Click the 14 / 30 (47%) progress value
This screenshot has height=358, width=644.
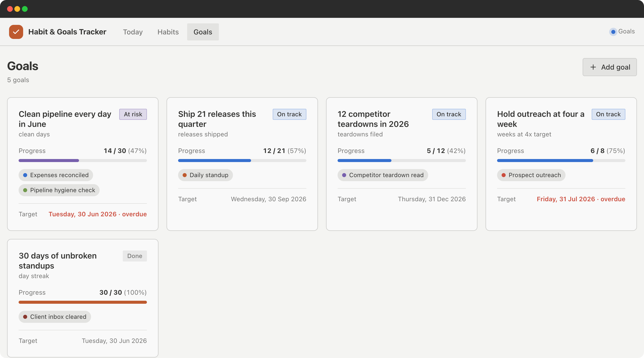125,151
